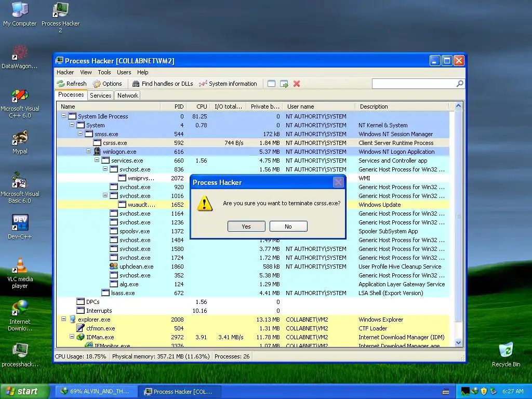532x399 pixels.
Task: Confirm termination by clicking Yes
Action: (x=246, y=227)
